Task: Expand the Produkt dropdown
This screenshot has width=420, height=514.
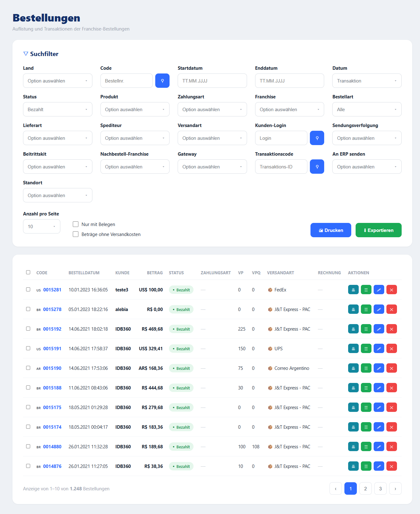Action: pos(135,109)
